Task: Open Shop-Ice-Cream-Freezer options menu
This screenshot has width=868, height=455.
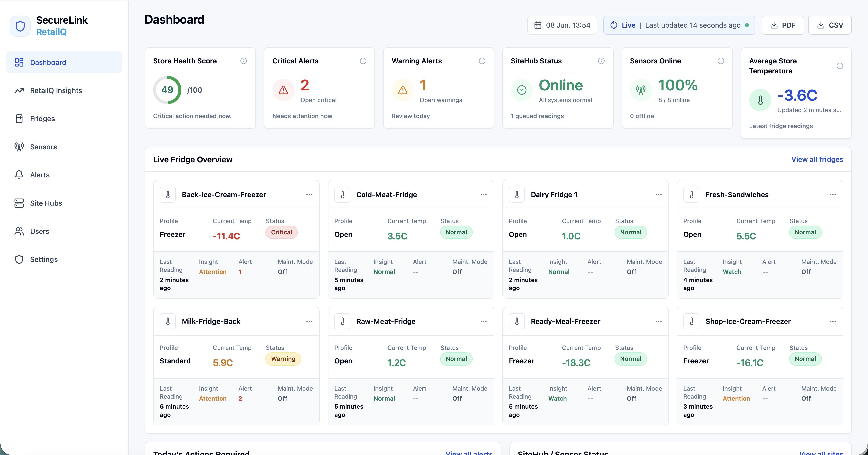Action: point(833,322)
